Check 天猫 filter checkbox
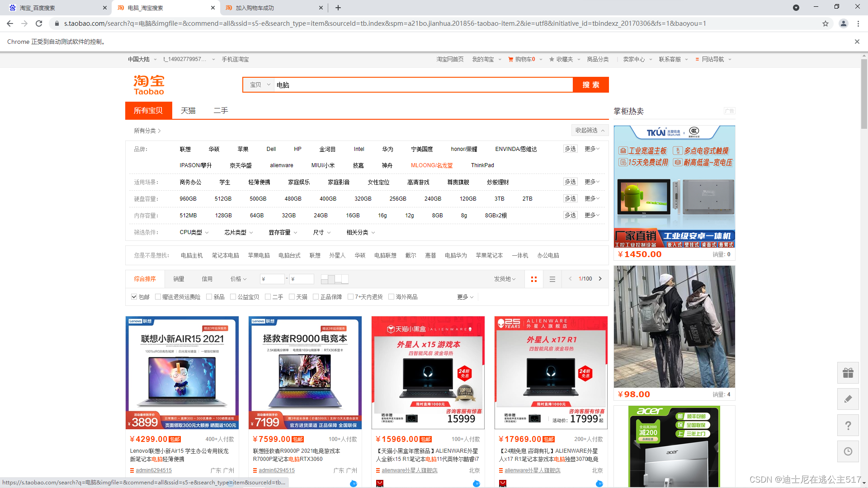The image size is (868, 488). [x=292, y=297]
